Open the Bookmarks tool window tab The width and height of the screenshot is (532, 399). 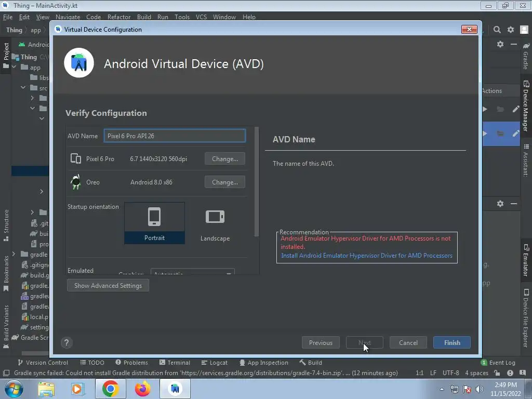coord(6,273)
